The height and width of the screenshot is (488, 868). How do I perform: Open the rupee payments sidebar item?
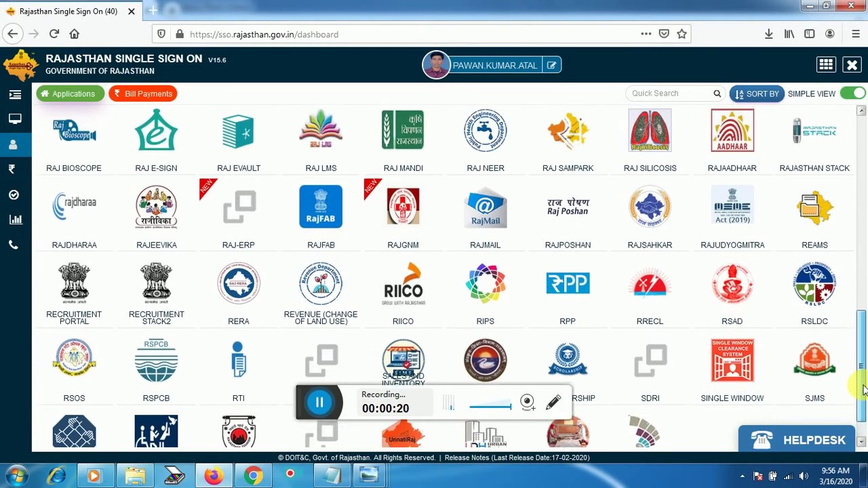tap(12, 169)
